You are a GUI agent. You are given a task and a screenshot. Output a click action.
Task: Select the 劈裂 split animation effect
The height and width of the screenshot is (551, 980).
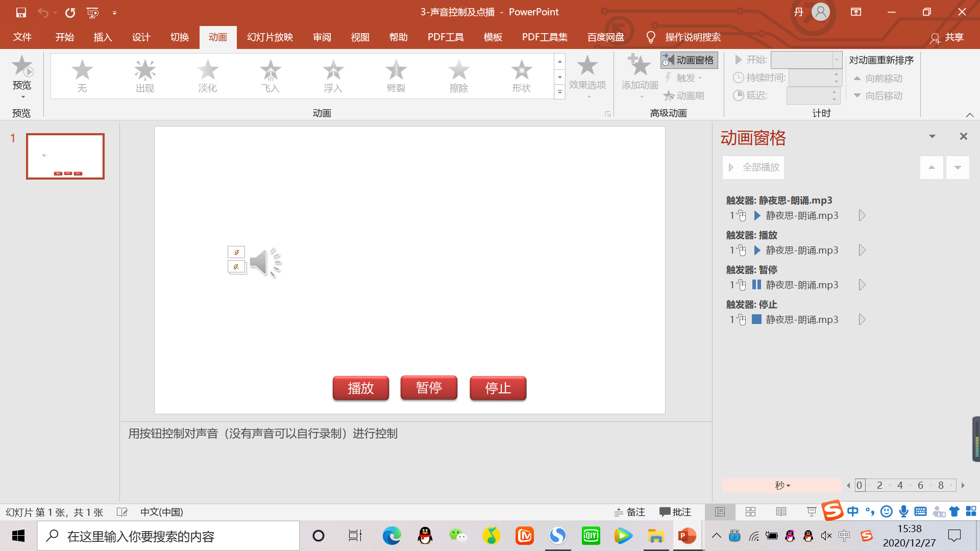396,76
